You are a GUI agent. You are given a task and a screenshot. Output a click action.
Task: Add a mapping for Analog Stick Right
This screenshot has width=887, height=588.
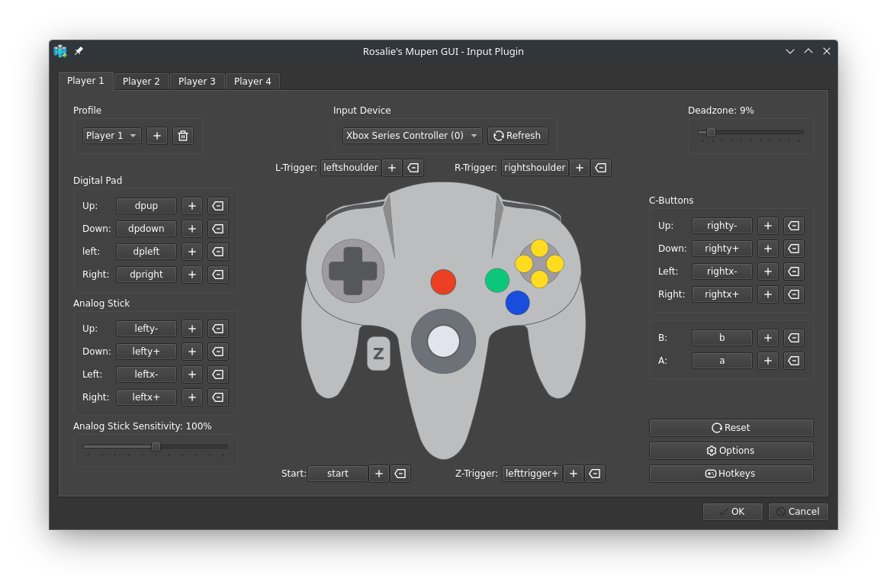191,397
